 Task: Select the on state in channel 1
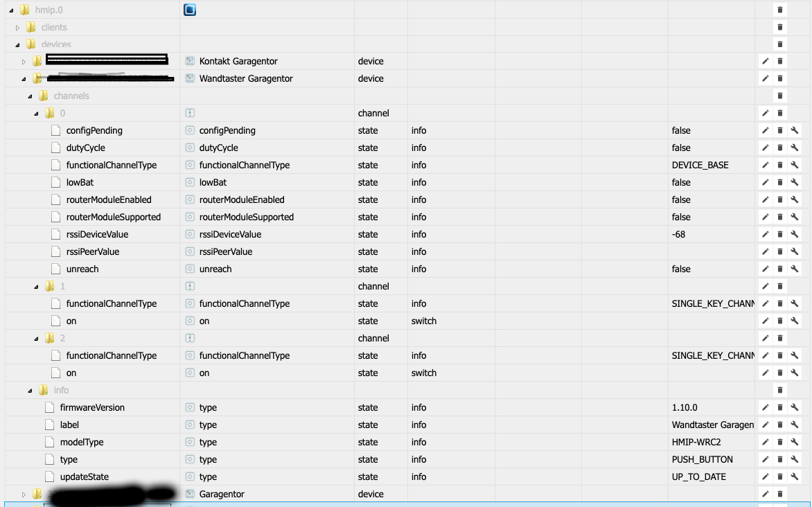coord(71,321)
